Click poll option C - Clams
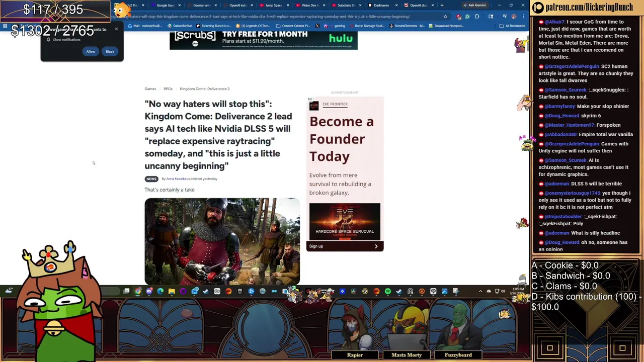 point(564,287)
